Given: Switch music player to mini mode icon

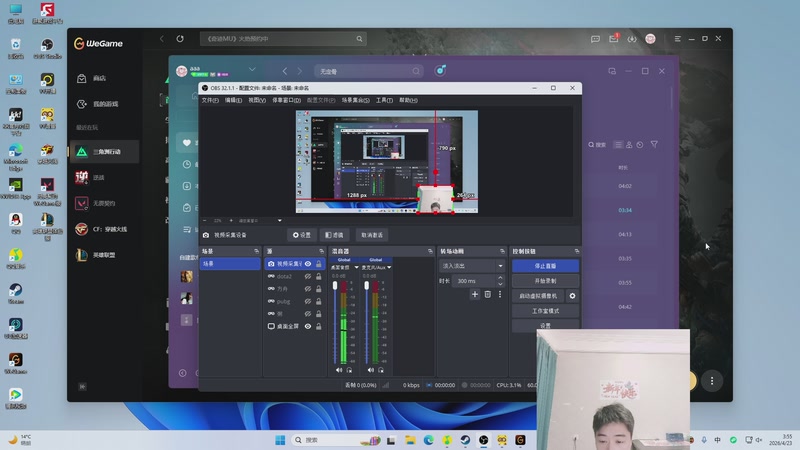Looking at the screenshot, I should tap(612, 71).
